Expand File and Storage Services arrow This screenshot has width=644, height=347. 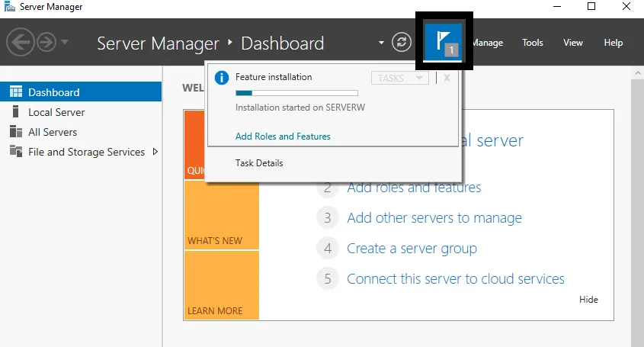(x=155, y=152)
